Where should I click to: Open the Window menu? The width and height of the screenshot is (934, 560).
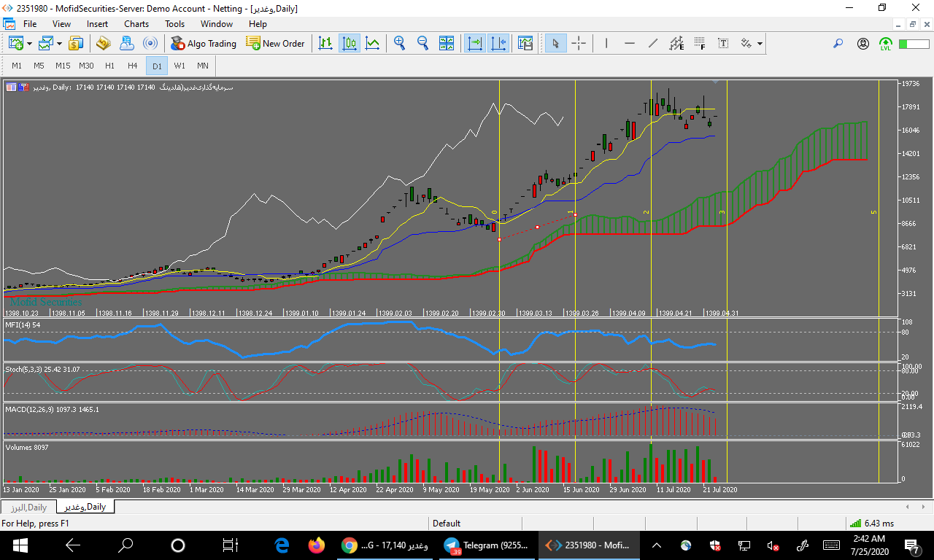pos(217,24)
